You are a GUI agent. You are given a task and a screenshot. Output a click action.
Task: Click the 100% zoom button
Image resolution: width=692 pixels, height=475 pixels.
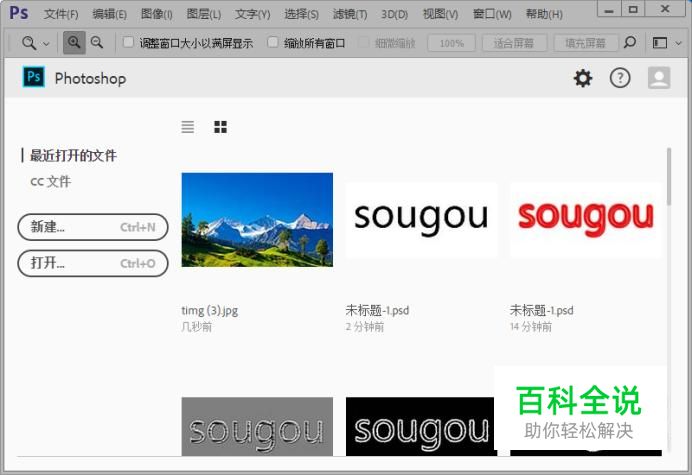pos(451,43)
